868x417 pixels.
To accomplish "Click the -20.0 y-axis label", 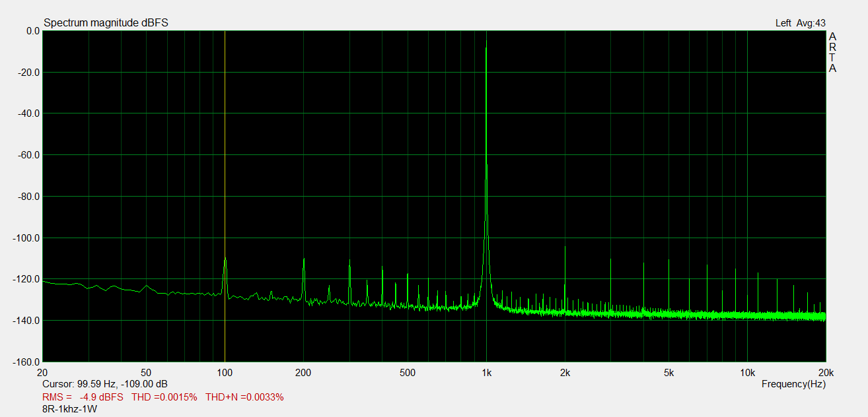I will tap(29, 73).
